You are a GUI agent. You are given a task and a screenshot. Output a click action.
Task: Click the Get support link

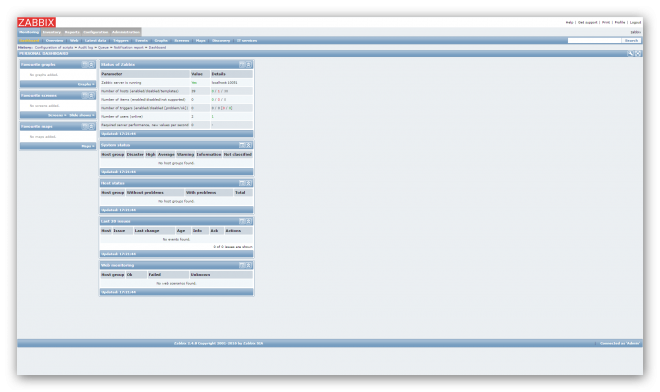click(x=588, y=22)
